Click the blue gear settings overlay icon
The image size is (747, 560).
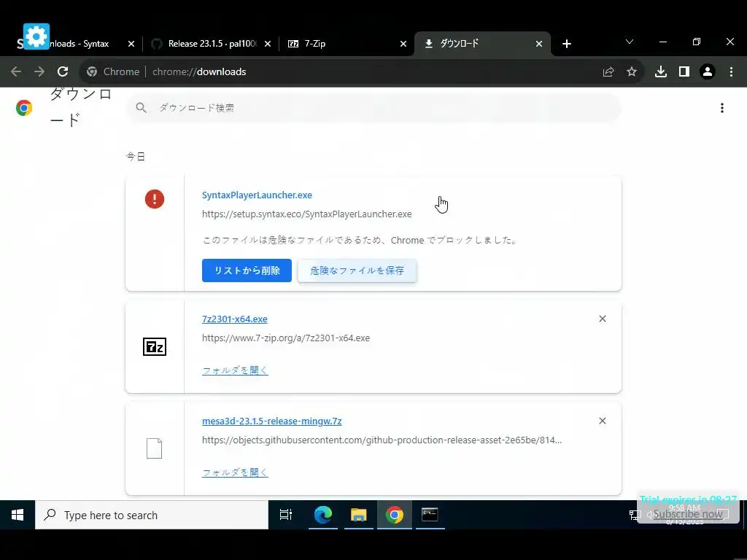pos(36,36)
